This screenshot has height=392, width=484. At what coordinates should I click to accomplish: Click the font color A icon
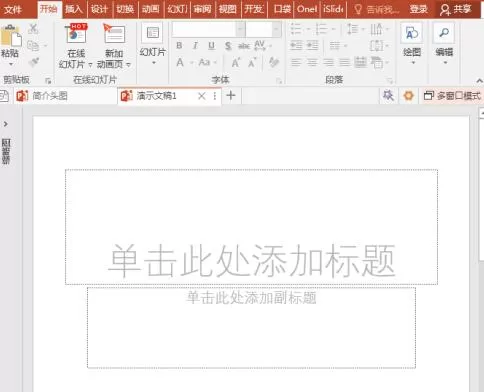tap(180, 62)
